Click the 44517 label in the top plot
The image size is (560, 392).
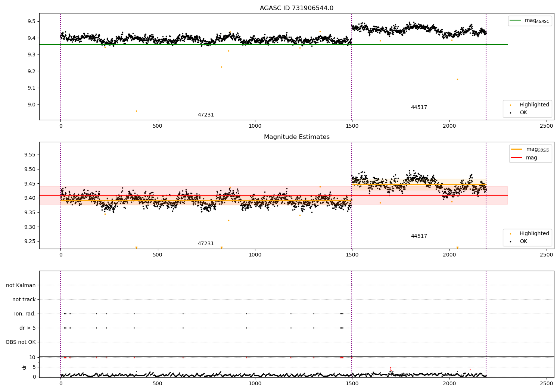click(x=419, y=108)
